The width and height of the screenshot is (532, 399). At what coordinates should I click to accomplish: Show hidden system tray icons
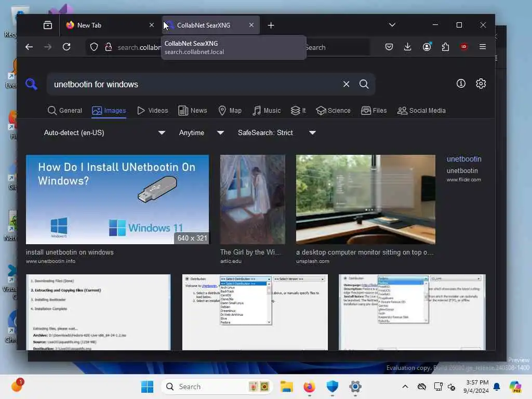click(x=405, y=387)
